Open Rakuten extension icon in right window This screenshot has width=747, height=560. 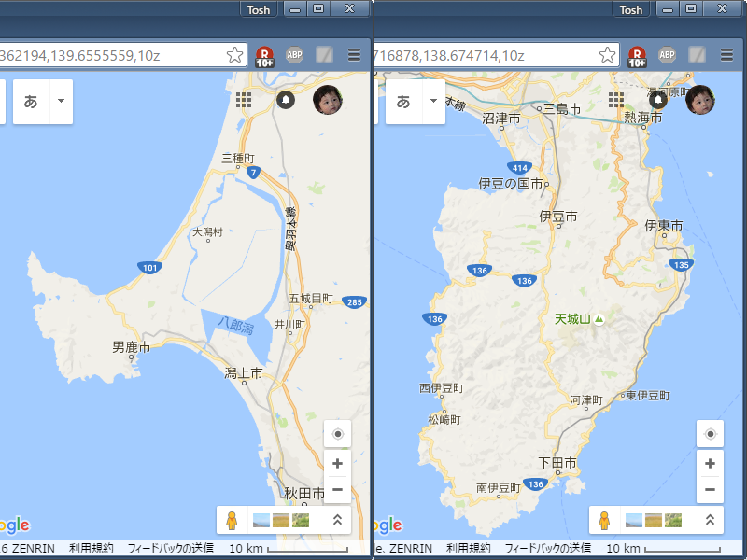click(637, 57)
